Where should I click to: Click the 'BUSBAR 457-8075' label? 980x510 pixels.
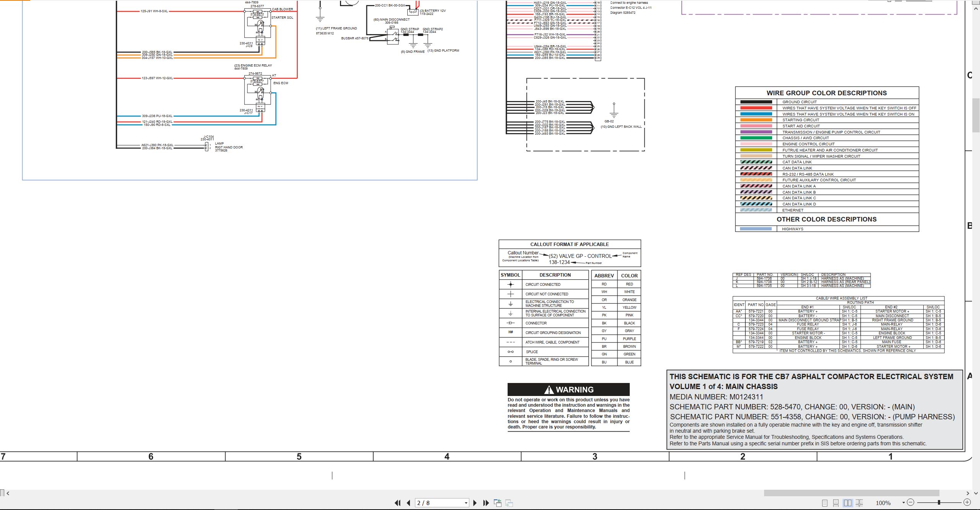354,38
